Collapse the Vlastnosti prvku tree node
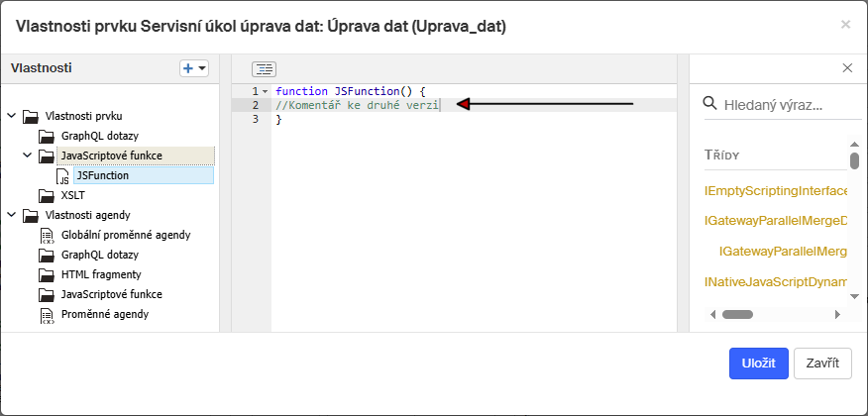Image resolution: width=868 pixels, height=416 pixels. (12, 116)
